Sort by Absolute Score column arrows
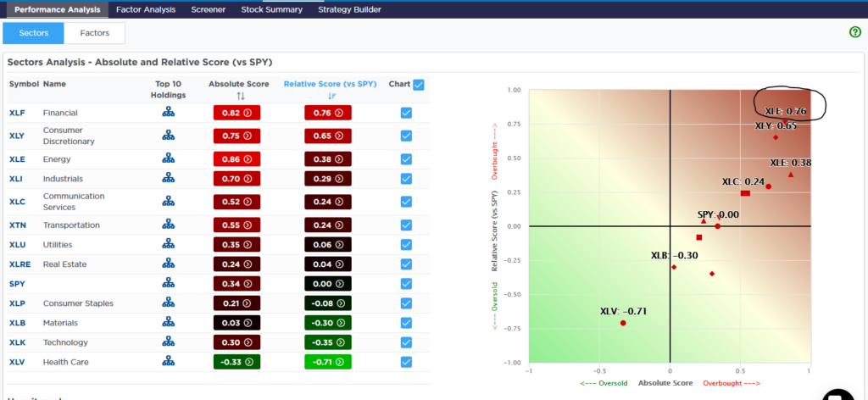This screenshot has width=868, height=400. pos(240,96)
